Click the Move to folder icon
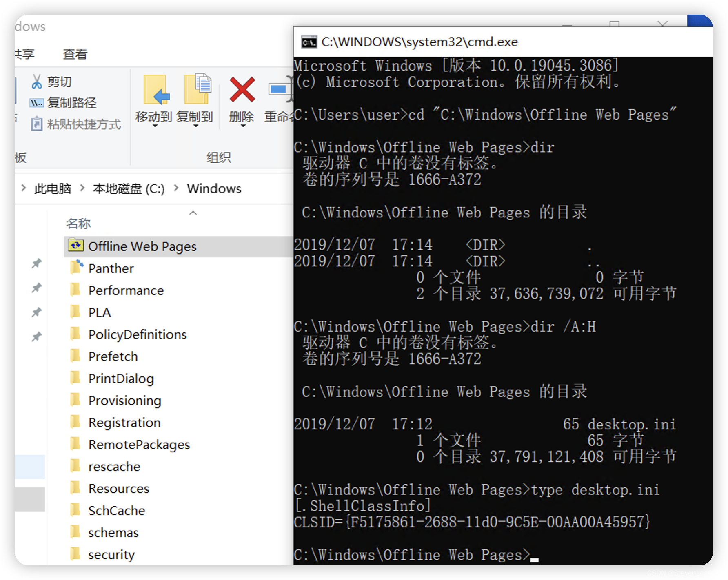Image resolution: width=728 pixels, height=580 pixels. click(157, 90)
